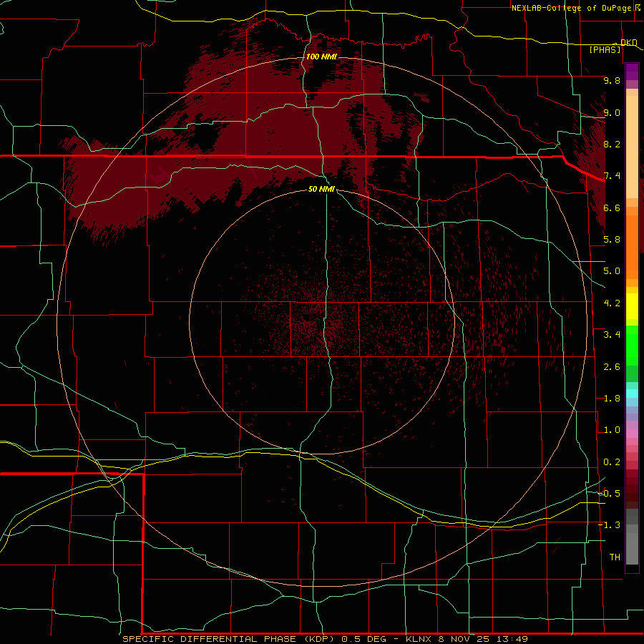Click the 7.4 scale value

coord(612,176)
